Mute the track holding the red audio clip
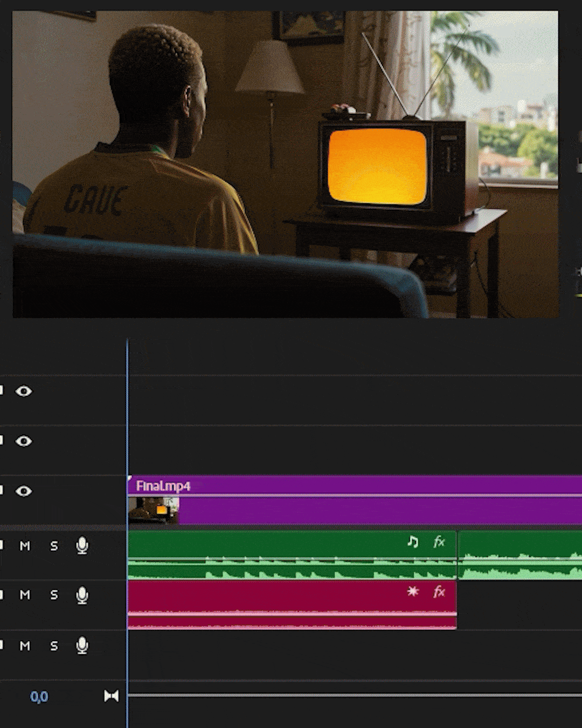The width and height of the screenshot is (582, 728). pyautogui.click(x=25, y=595)
